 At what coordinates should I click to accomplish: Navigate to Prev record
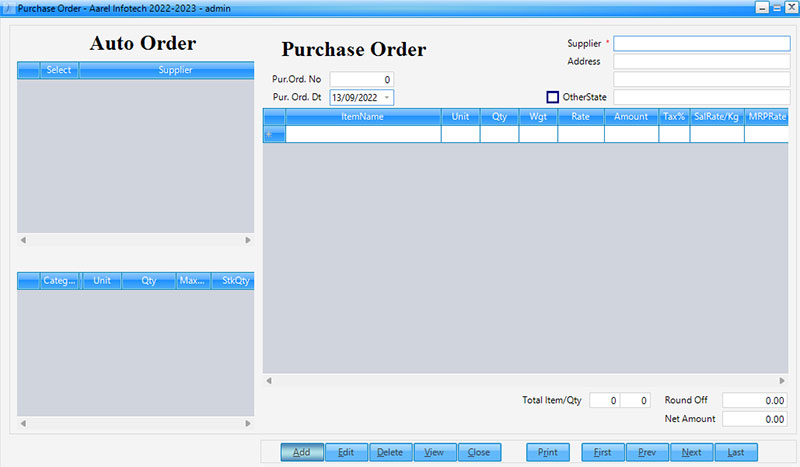point(647,452)
